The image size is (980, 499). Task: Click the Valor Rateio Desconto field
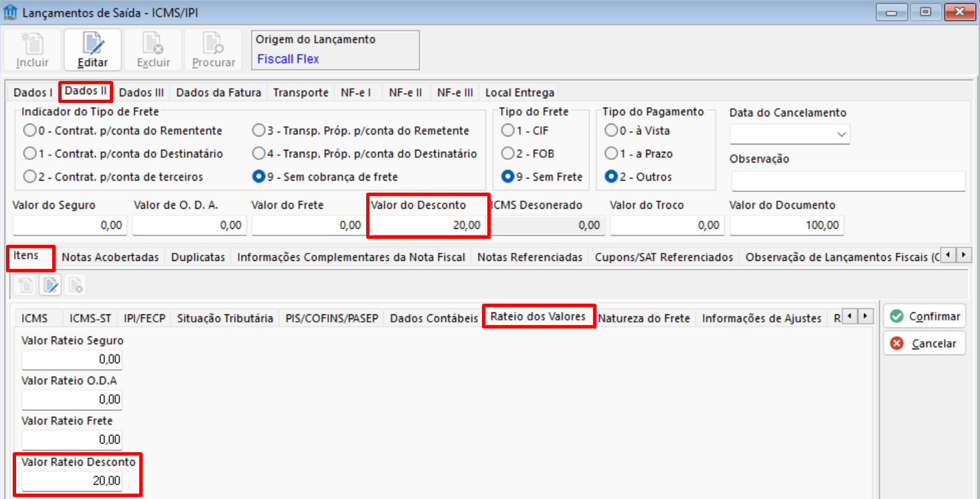[x=72, y=481]
